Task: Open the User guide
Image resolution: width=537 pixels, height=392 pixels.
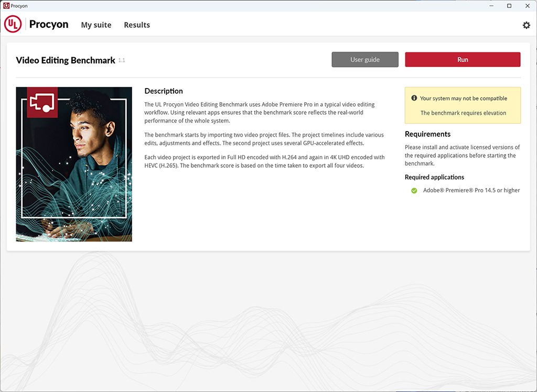Action: coord(365,60)
